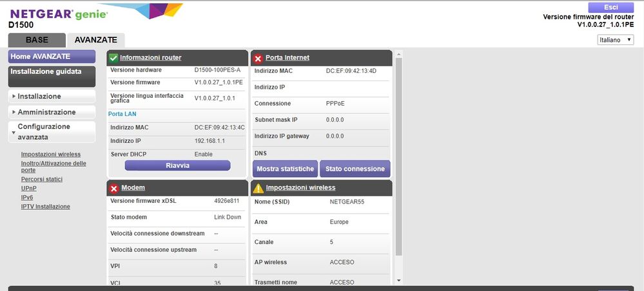Screen dimensions: 644x291
Task: Click the Europe area value
Action: click(x=339, y=222)
